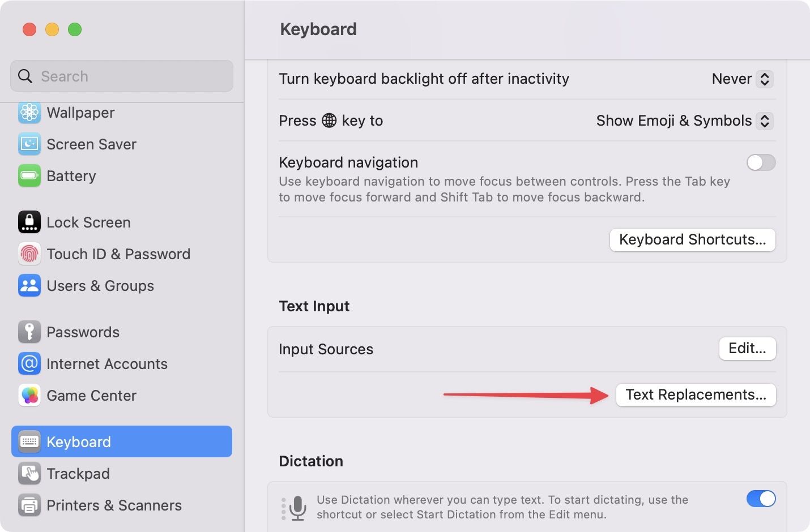Open Trackpad settings in the sidebar
Viewport: 810px width, 532px height.
[78, 474]
